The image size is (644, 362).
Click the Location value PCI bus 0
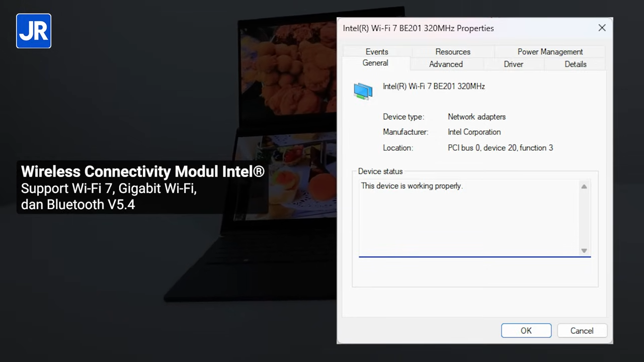(x=500, y=147)
